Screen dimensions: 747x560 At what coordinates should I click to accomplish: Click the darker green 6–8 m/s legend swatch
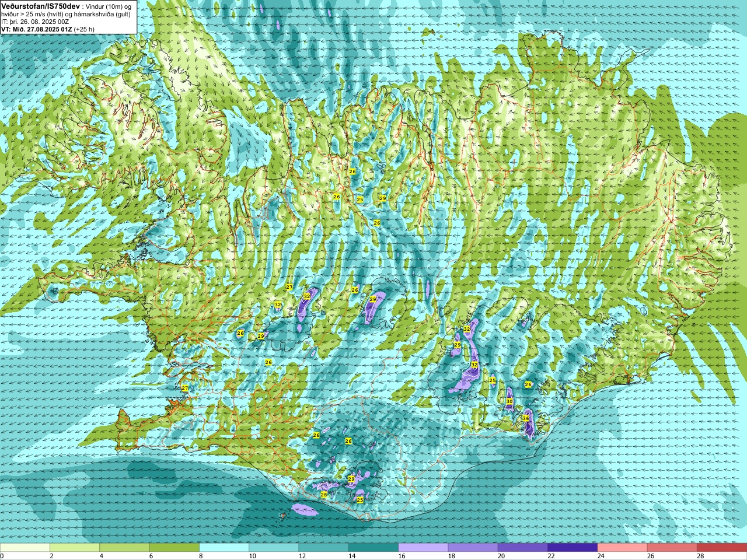point(174,547)
